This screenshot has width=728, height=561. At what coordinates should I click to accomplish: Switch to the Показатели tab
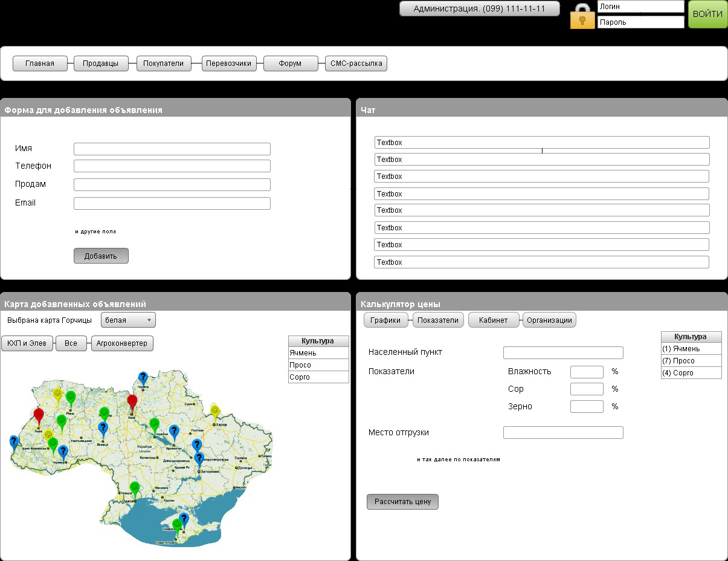438,320
